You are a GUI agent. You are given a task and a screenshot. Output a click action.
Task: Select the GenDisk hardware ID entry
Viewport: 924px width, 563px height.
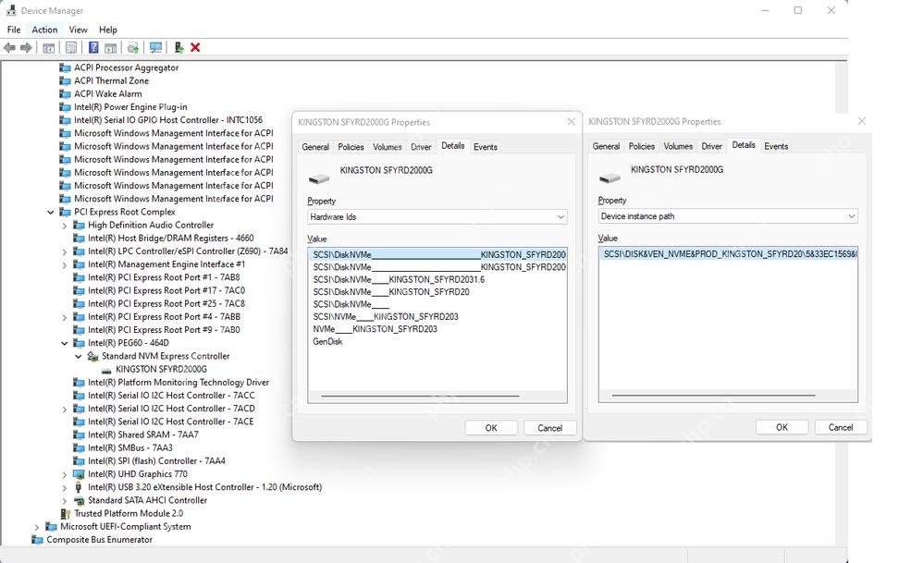327,341
